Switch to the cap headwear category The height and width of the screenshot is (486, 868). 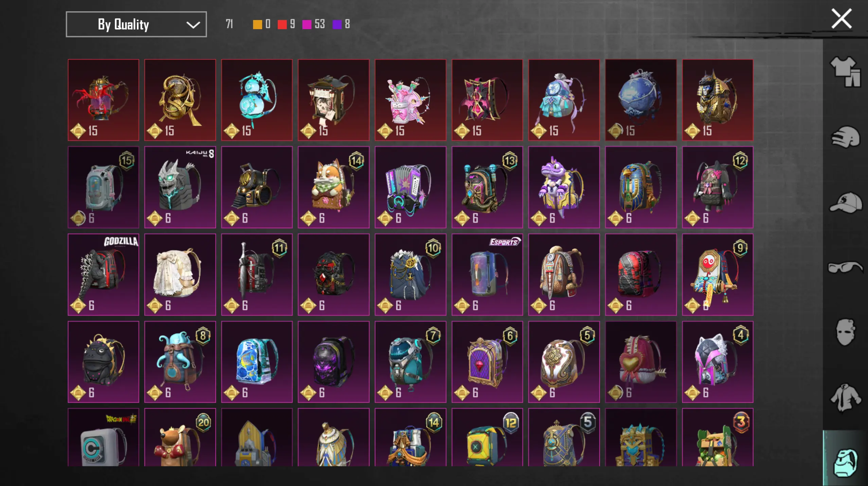[x=845, y=203]
